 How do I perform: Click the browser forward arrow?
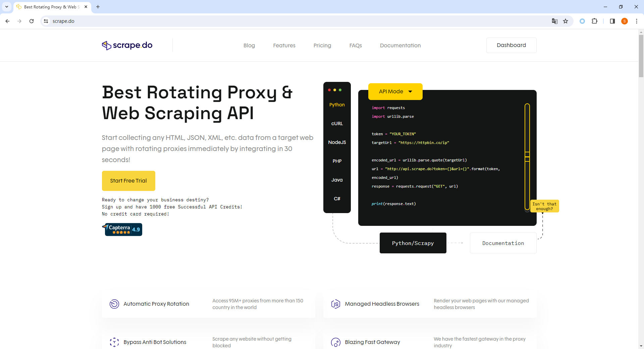pos(19,21)
